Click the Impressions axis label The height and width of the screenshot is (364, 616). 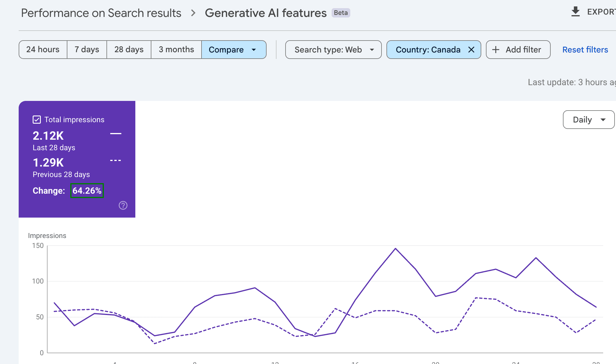coord(47,236)
